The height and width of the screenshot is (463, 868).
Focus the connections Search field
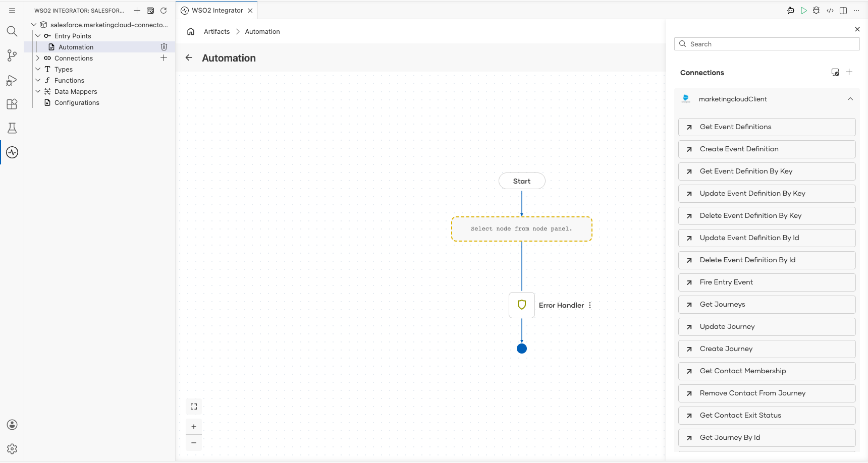[x=767, y=44]
